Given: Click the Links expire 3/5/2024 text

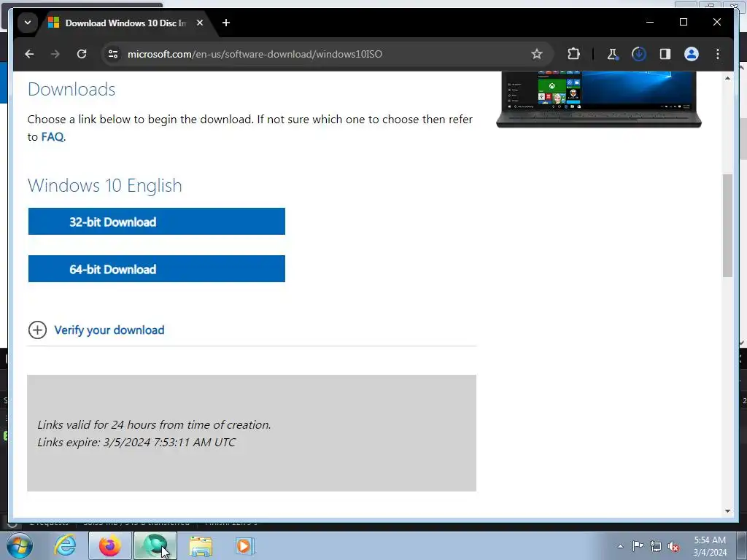Looking at the screenshot, I should click(136, 443).
